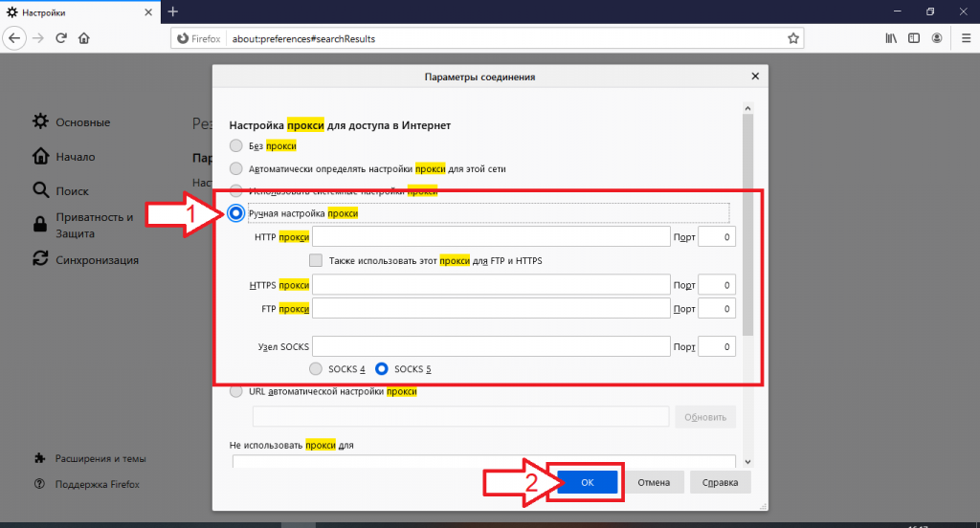Image resolution: width=980 pixels, height=528 pixels.
Task: Choose the SOCKS 4 option
Action: (316, 368)
